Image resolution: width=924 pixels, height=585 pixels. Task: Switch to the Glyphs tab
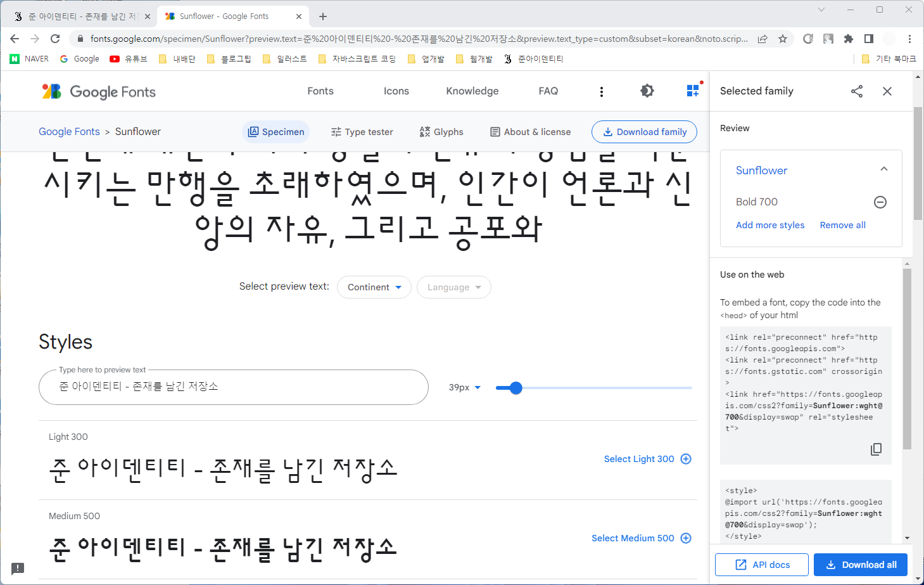[441, 132]
